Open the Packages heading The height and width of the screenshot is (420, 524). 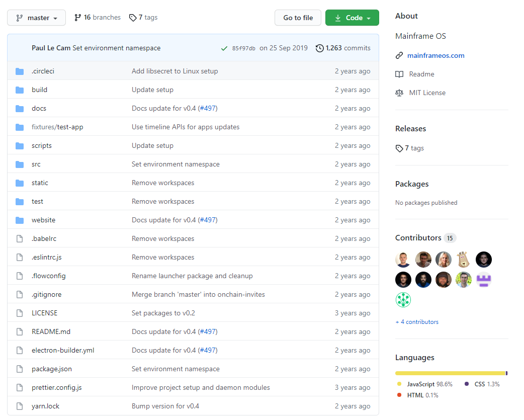412,184
